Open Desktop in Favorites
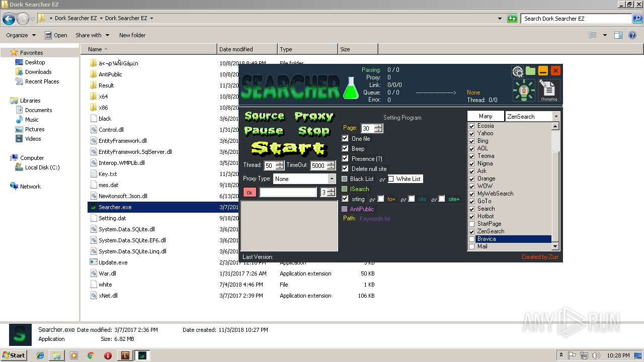The height and width of the screenshot is (362, 644). [x=35, y=62]
